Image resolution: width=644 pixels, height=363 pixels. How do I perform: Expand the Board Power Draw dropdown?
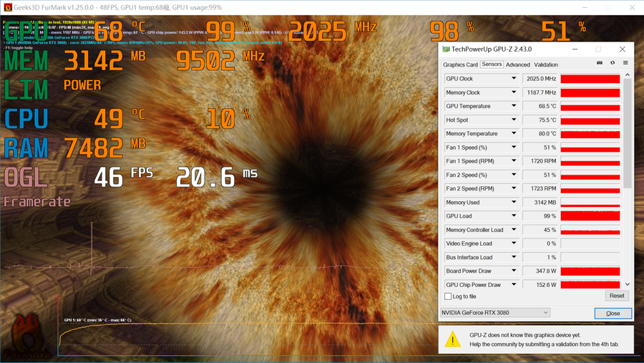pyautogui.click(x=513, y=271)
